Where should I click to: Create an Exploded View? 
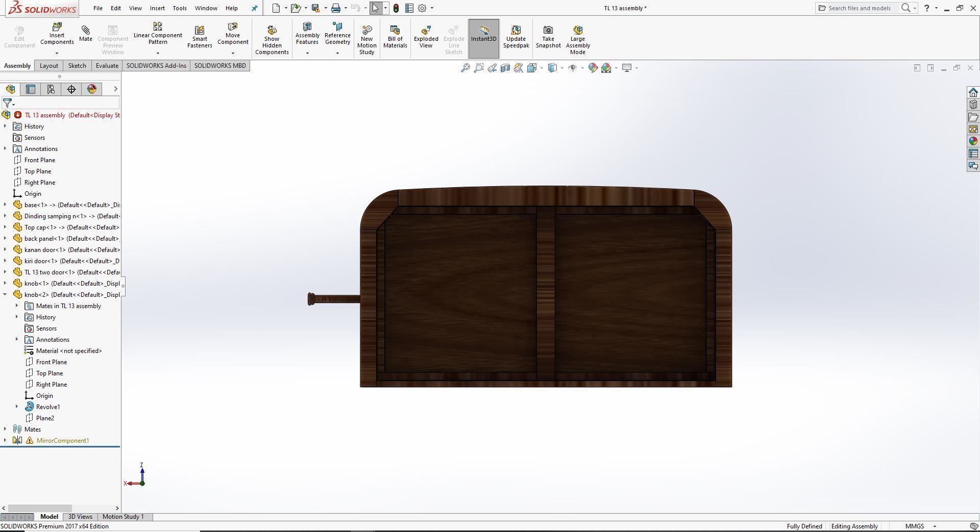point(426,37)
